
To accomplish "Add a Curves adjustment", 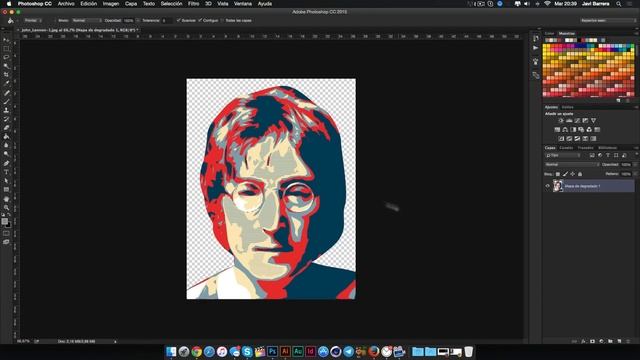I will [x=577, y=120].
